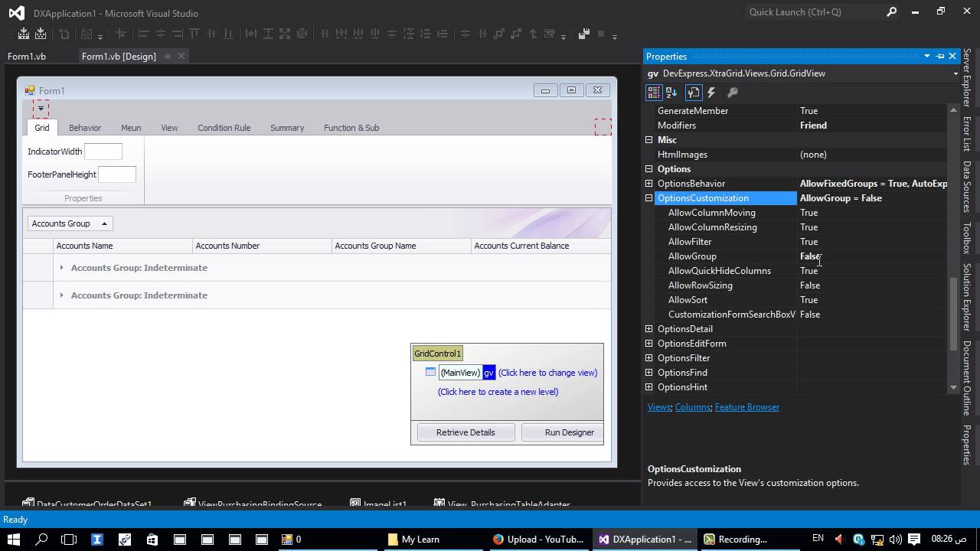Click Align Centers toolbar icon
The width and height of the screenshot is (980, 551).
[161, 34]
